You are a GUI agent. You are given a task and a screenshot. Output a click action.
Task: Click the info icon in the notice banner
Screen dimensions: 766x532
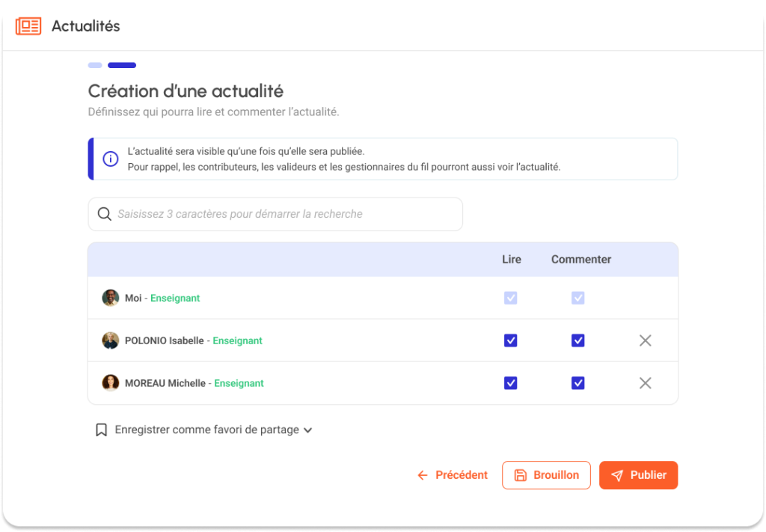coord(111,159)
